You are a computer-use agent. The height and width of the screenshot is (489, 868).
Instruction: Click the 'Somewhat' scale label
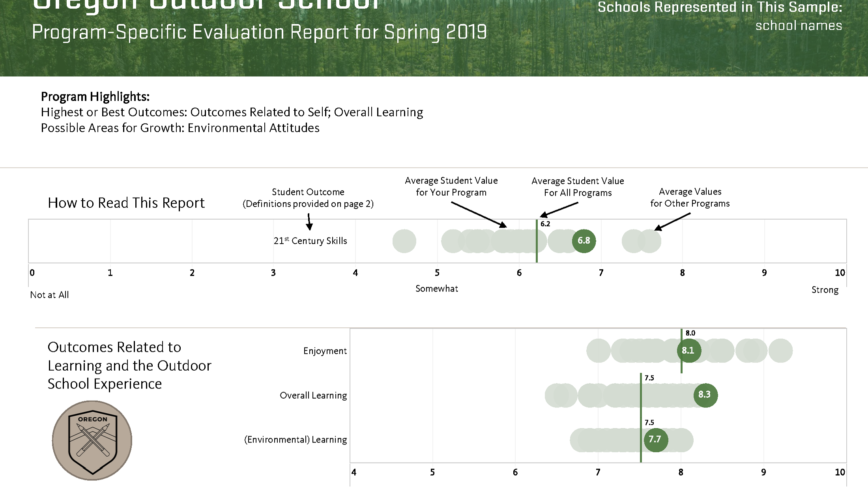[x=437, y=289]
